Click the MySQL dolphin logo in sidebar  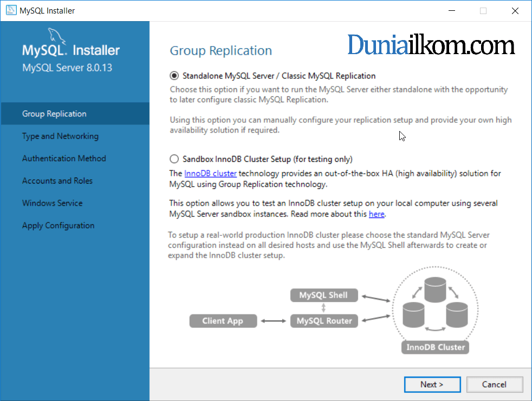(57, 36)
